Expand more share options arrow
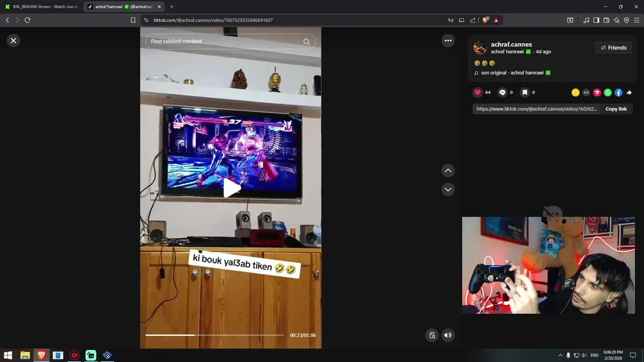Screen dimensions: 644x362 click(x=629, y=93)
